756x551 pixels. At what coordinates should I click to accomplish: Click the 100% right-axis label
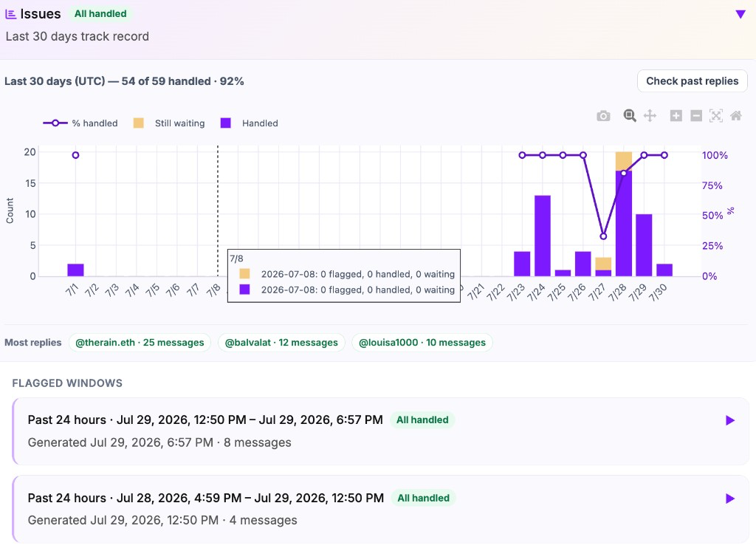715,155
